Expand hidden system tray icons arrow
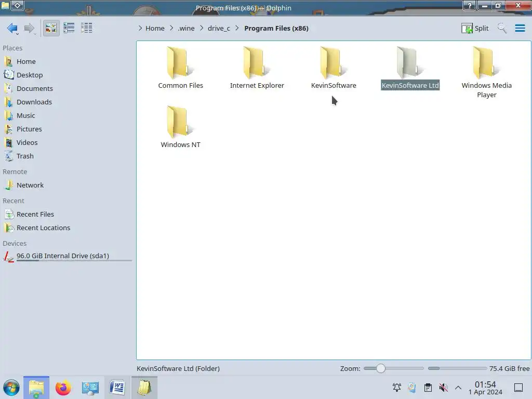Screen dimensions: 532x399 pyautogui.click(x=458, y=388)
